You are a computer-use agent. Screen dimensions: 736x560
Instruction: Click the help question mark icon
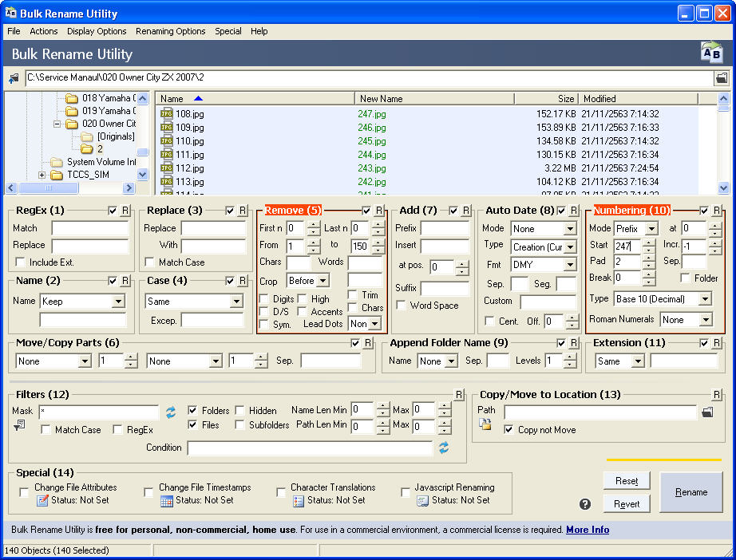pyautogui.click(x=585, y=503)
